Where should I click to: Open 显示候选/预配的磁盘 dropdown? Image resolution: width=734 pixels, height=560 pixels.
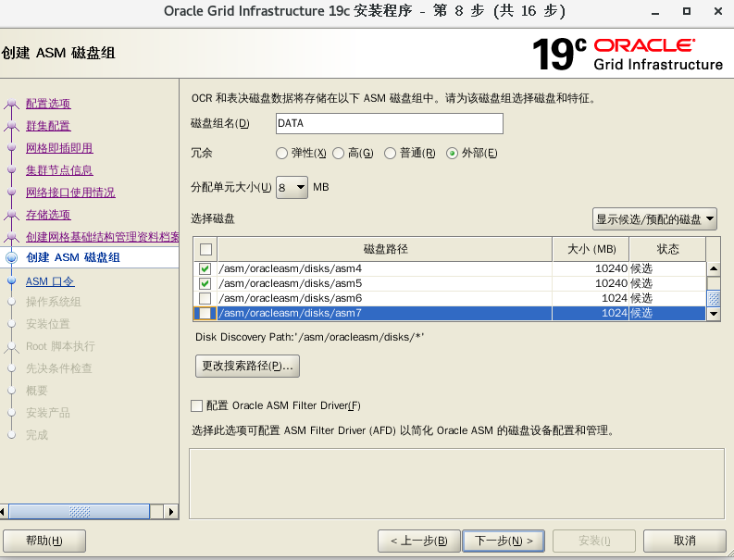tap(654, 219)
